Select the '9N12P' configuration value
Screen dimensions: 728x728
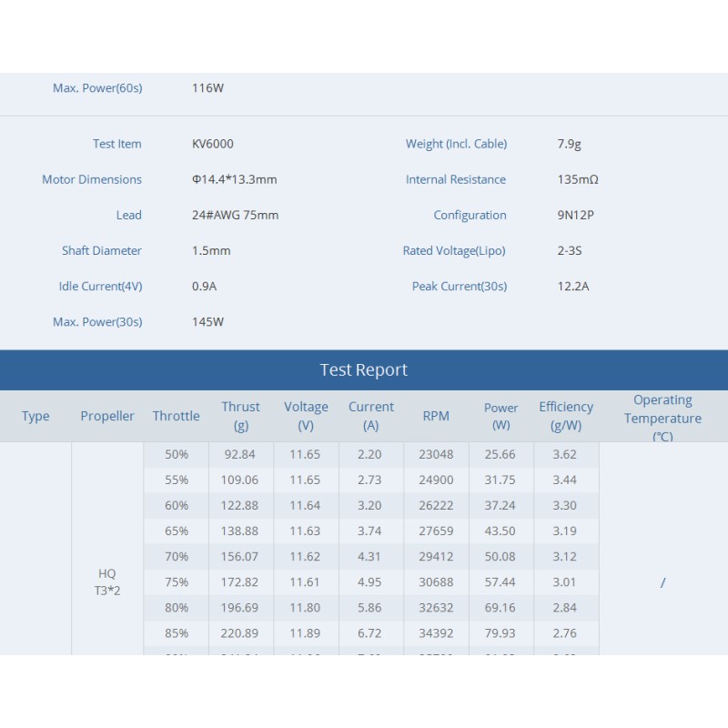576,216
